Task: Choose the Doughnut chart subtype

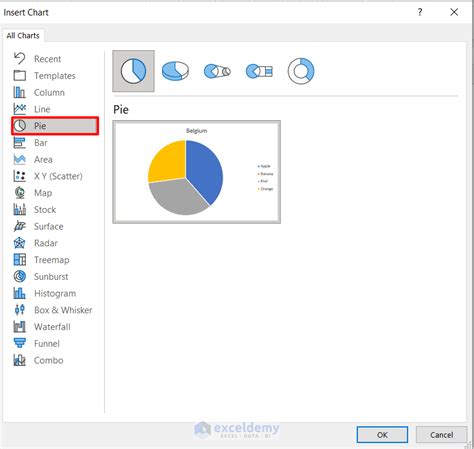Action: [x=301, y=71]
